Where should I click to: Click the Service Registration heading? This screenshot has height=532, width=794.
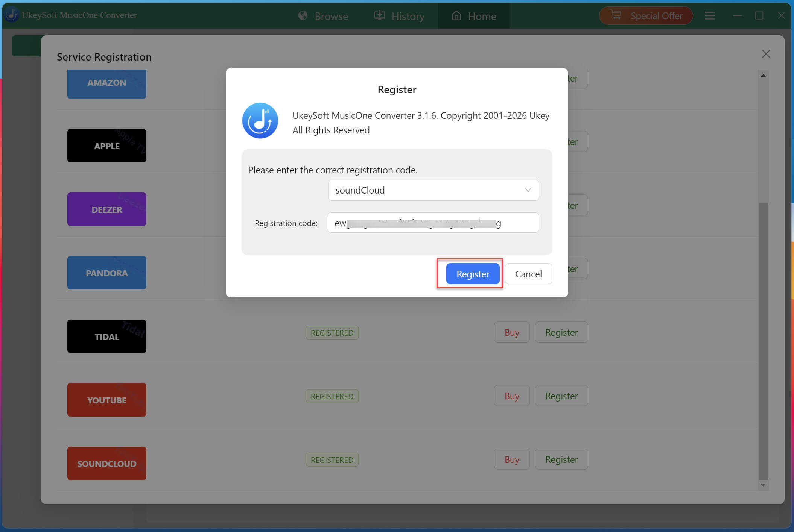pos(104,57)
